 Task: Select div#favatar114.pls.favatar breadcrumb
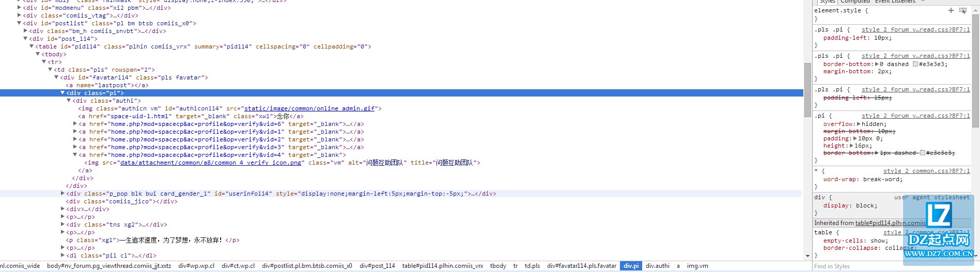coord(582,266)
